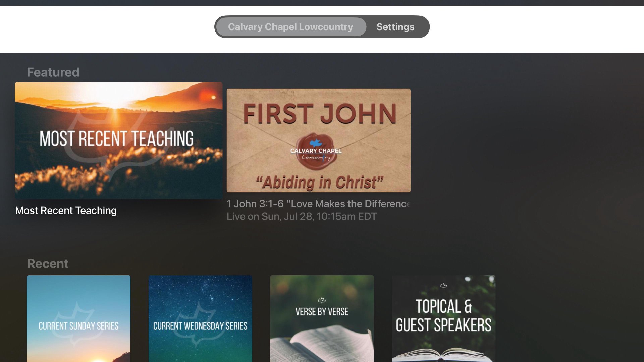
Task: Click the Live on Sun, Jul 28 schedule text
Action: tap(302, 216)
